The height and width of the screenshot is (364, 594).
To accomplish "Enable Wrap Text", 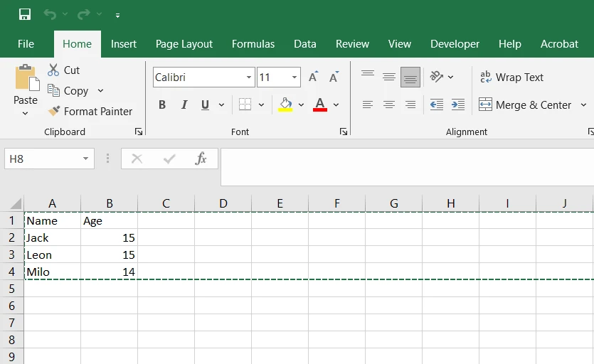I will [x=512, y=77].
